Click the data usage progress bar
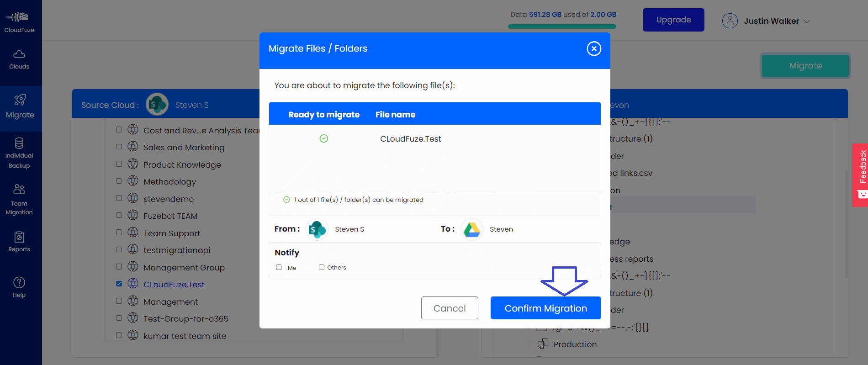 562,26
